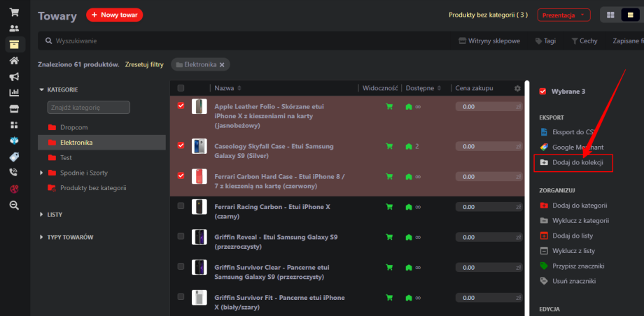Screen dimensions: 644x316
Task: Click the magnifier search icon in sidebar
Action: 14,205
